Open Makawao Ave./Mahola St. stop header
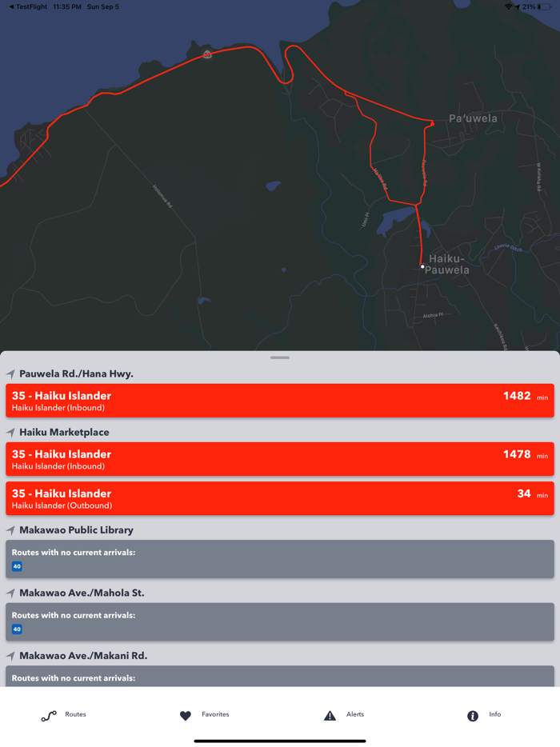Image resolution: width=560 pixels, height=747 pixels. [82, 593]
